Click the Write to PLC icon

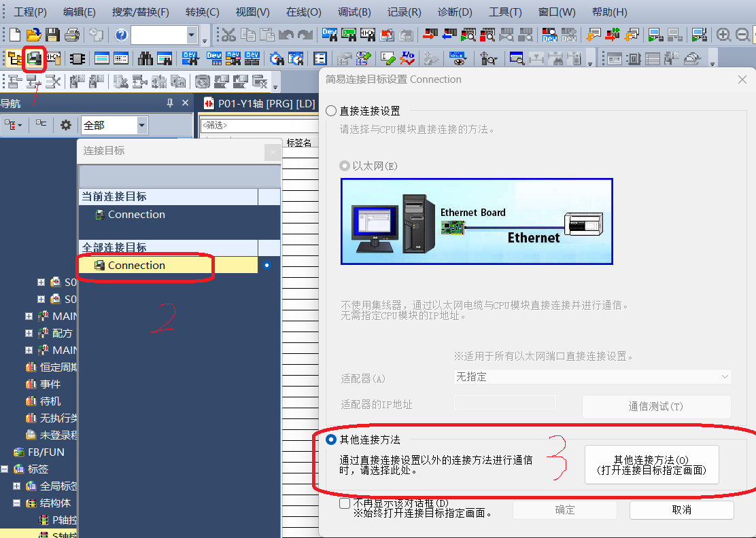(x=430, y=35)
